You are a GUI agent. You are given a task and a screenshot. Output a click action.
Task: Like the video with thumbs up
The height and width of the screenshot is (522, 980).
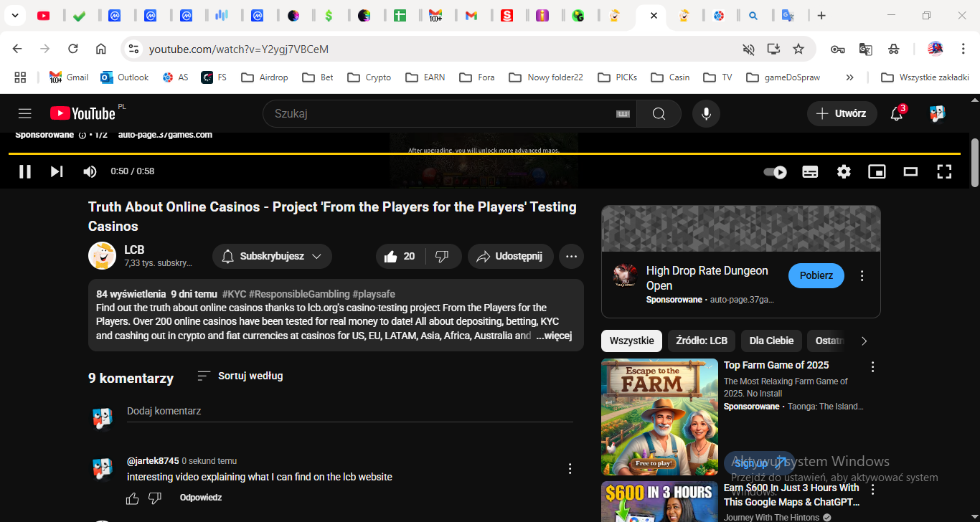[400, 256]
